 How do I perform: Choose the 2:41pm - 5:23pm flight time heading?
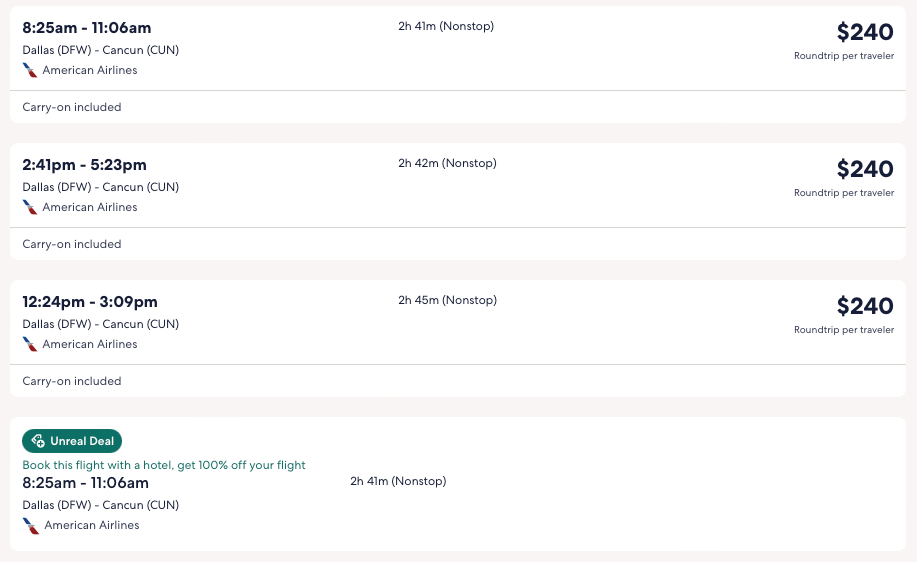pos(84,165)
